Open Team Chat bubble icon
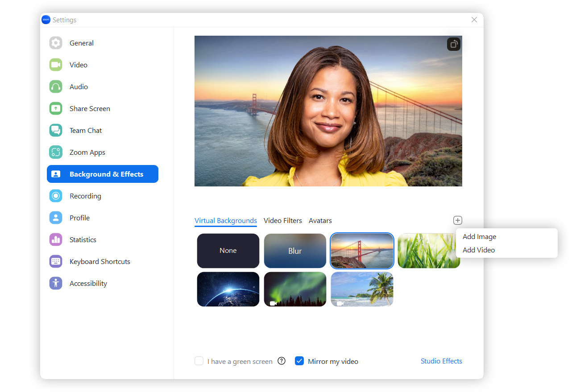Screen dimensions: 580x392 point(56,131)
